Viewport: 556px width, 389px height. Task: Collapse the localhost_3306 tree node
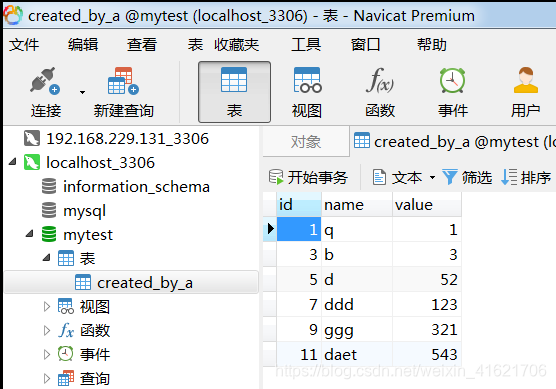coord(13,162)
